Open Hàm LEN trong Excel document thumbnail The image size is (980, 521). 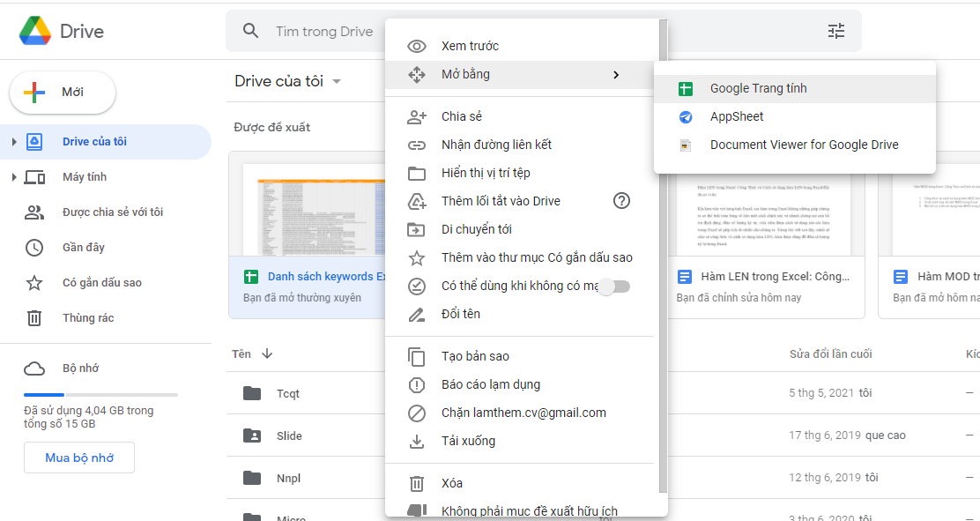766,214
